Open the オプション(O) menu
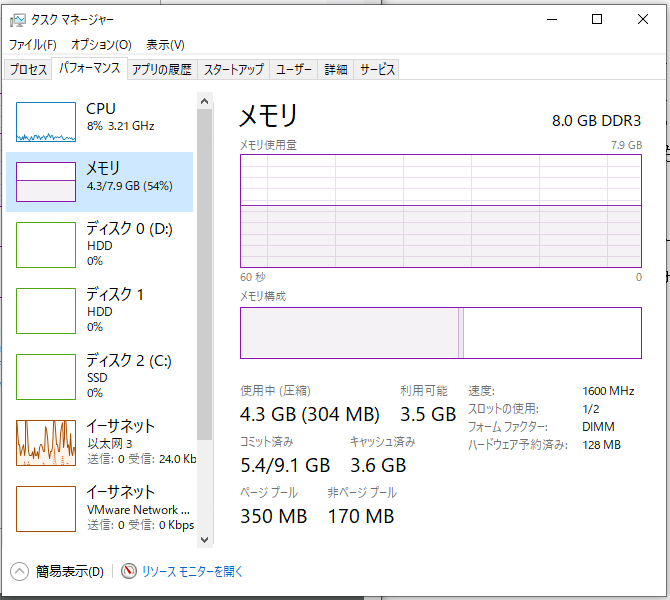670x600 pixels. pyautogui.click(x=101, y=44)
